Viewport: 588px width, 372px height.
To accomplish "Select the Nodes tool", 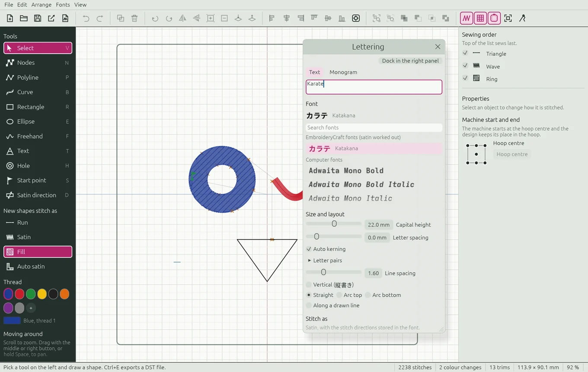I will click(38, 63).
